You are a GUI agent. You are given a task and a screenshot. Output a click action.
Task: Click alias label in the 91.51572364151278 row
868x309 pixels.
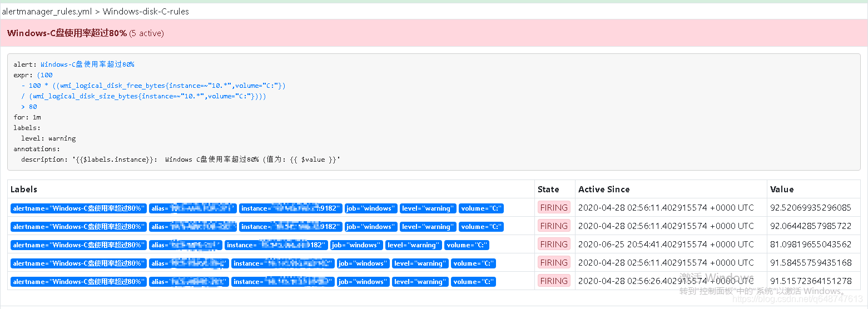[x=189, y=282]
